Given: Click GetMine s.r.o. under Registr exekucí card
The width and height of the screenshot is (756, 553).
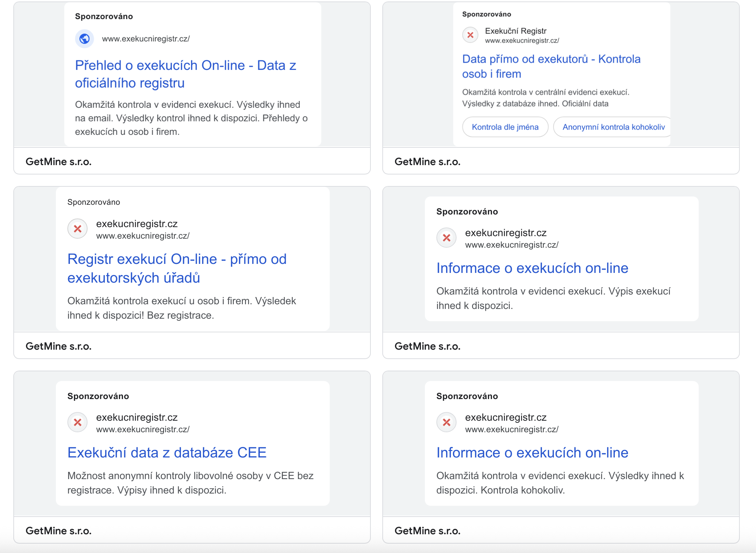Looking at the screenshot, I should coord(59,346).
